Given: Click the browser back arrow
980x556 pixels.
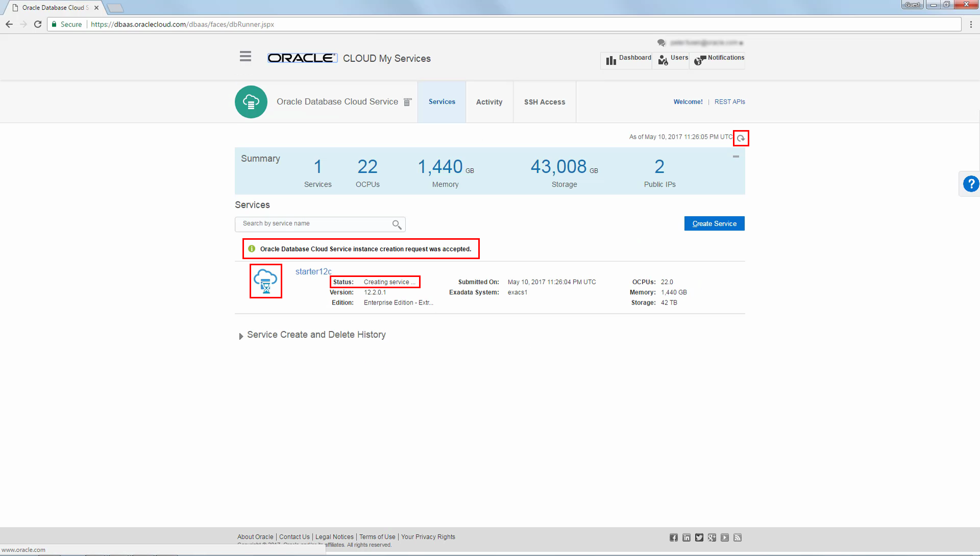Looking at the screenshot, I should click(9, 24).
